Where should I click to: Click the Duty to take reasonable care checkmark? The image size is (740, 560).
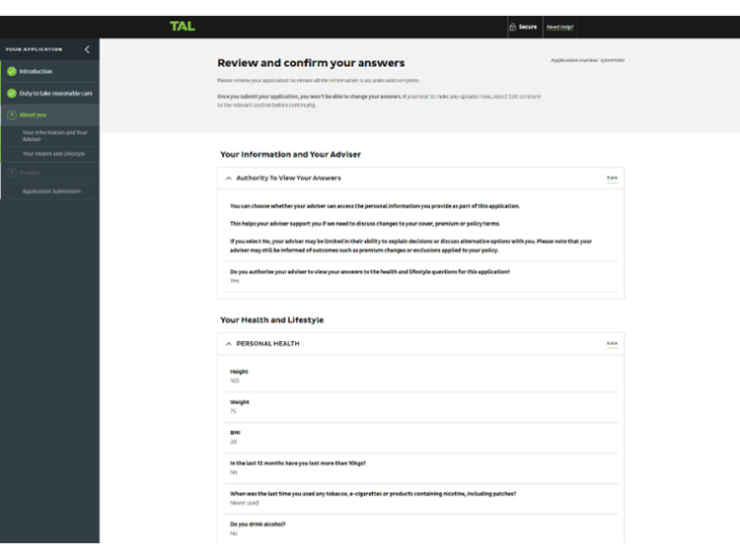pyautogui.click(x=12, y=93)
